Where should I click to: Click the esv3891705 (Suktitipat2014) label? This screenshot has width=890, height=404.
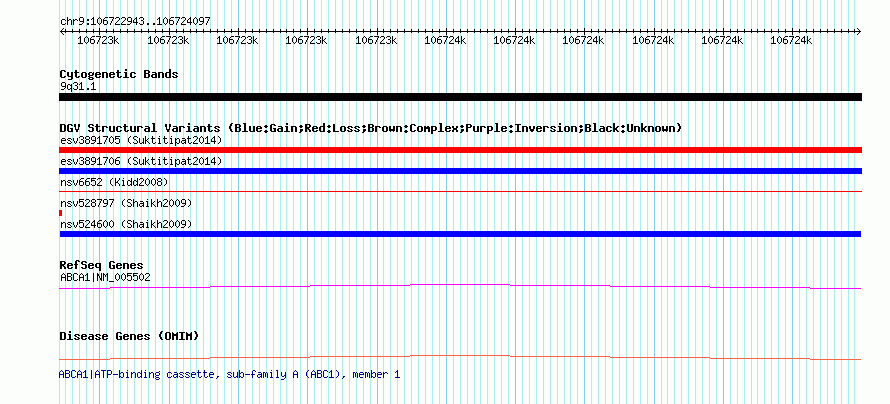[x=141, y=140]
